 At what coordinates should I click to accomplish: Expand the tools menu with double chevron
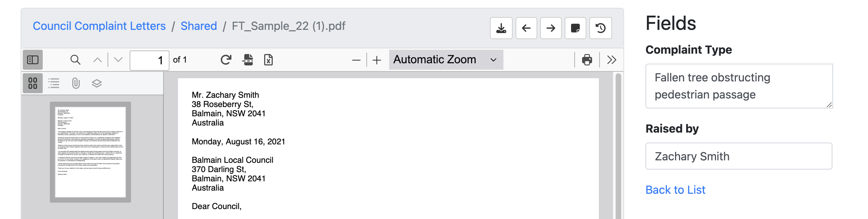(612, 60)
